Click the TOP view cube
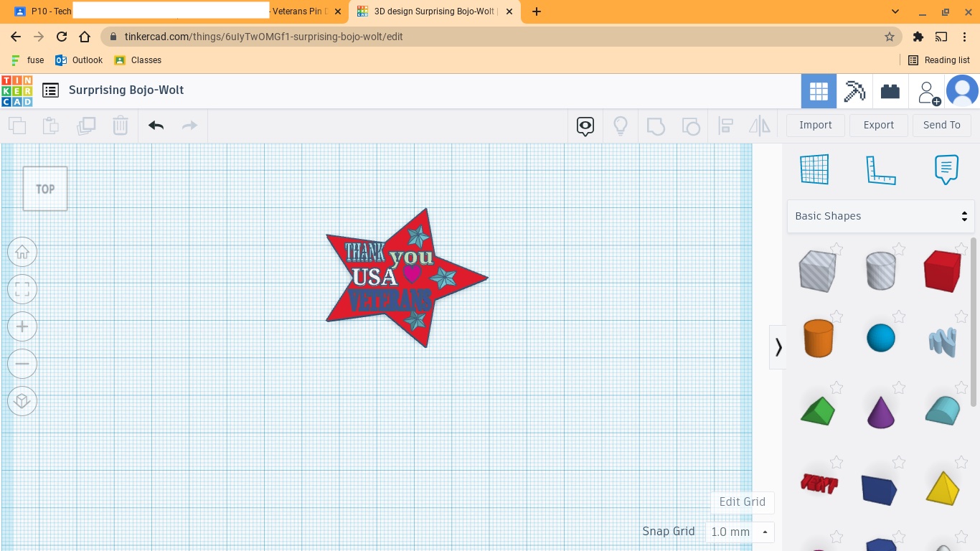980x551 pixels. click(45, 189)
